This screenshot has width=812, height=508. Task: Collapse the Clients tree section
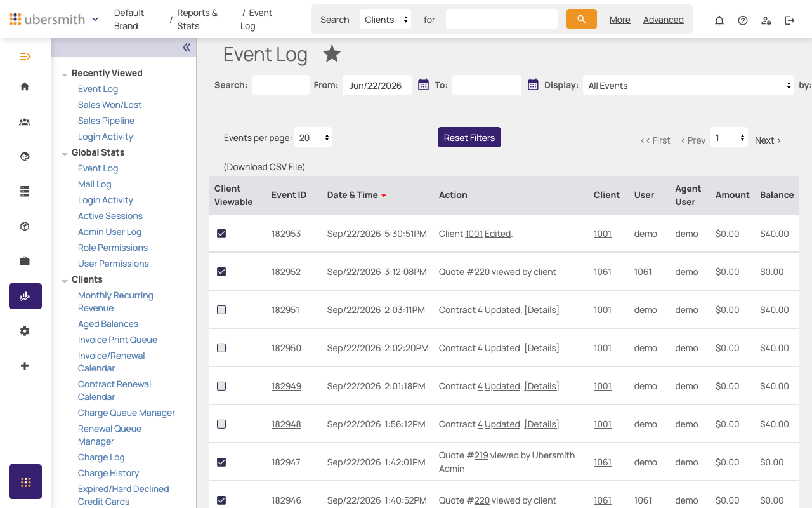pyautogui.click(x=65, y=281)
